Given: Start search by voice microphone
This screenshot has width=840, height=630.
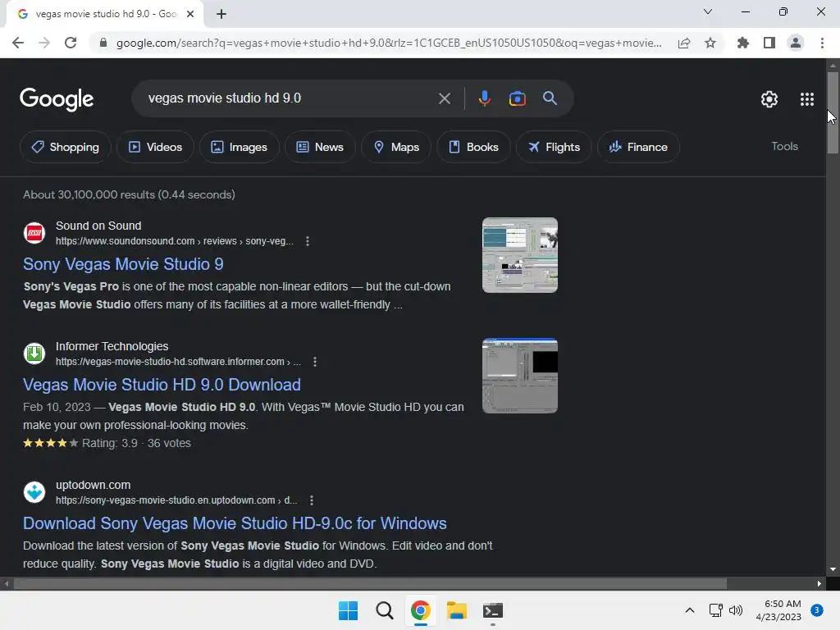Looking at the screenshot, I should 484,98.
